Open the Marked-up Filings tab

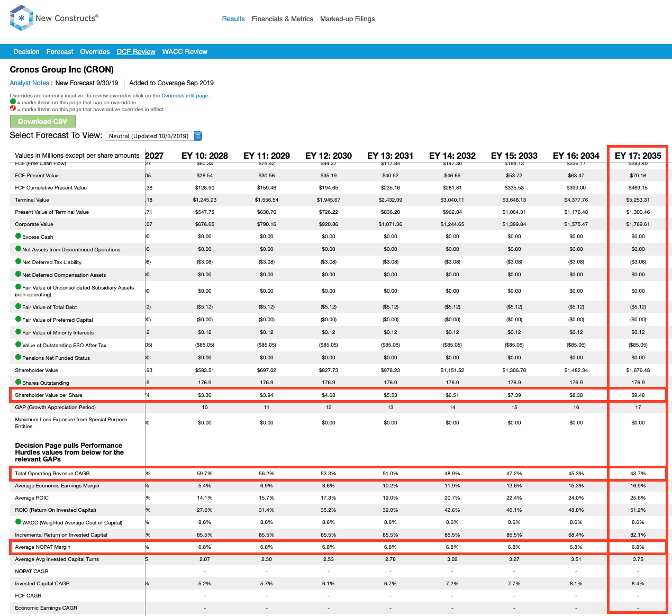[348, 19]
